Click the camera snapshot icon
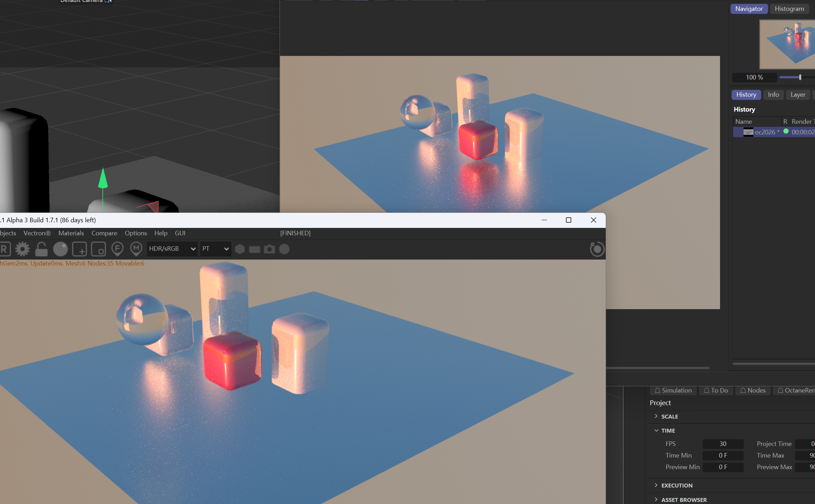815x504 pixels. (269, 249)
